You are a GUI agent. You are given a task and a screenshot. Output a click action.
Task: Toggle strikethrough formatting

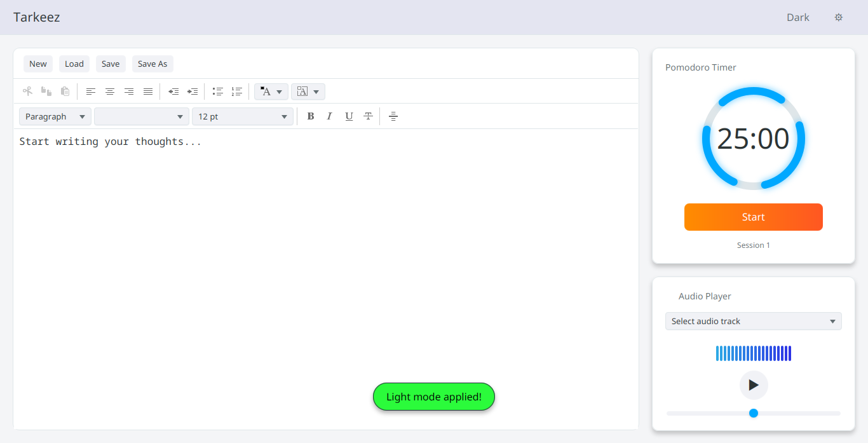pos(368,116)
